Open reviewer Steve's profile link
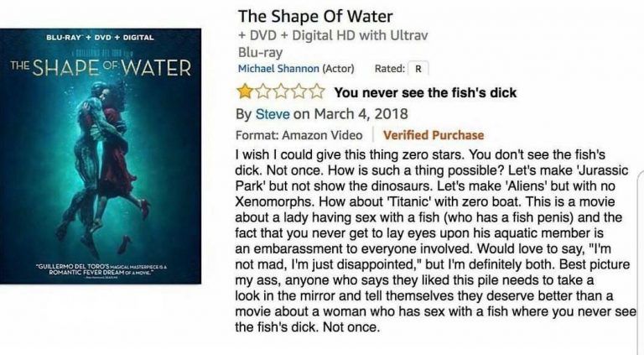 [273, 114]
